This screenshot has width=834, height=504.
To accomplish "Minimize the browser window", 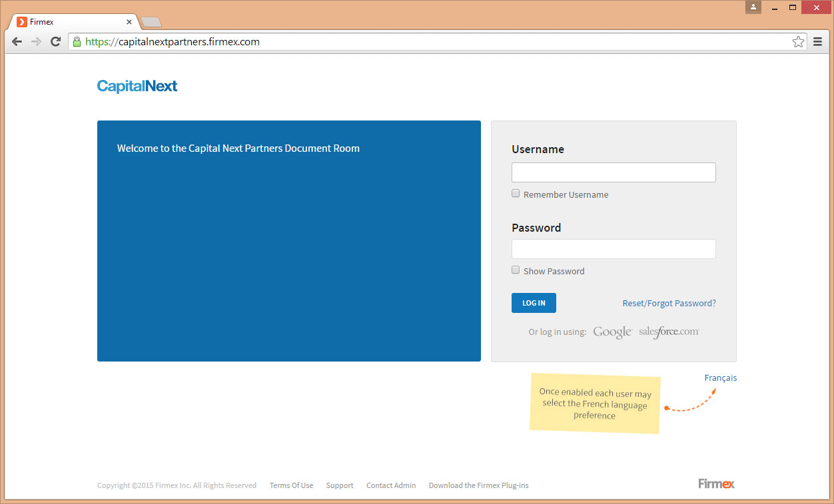I will (775, 7).
